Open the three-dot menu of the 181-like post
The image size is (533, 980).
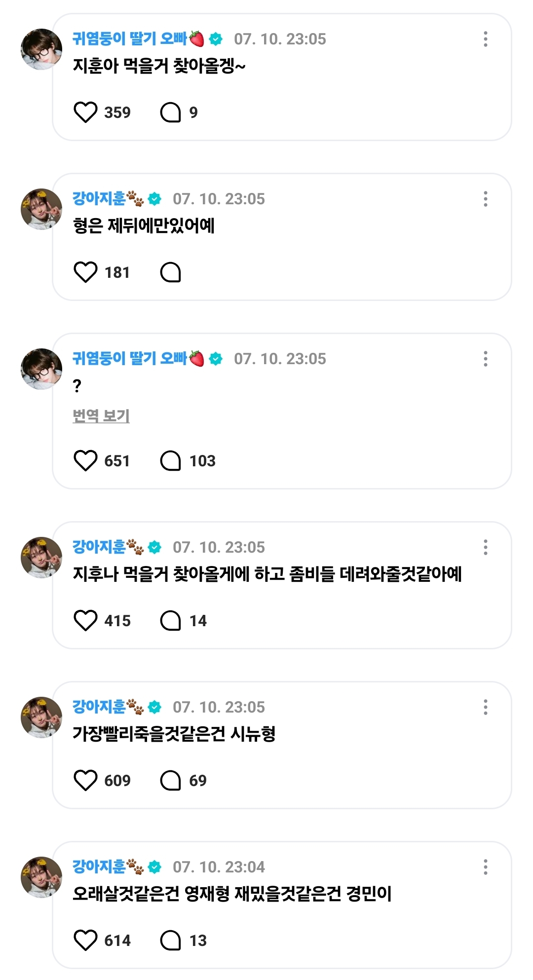tap(486, 199)
